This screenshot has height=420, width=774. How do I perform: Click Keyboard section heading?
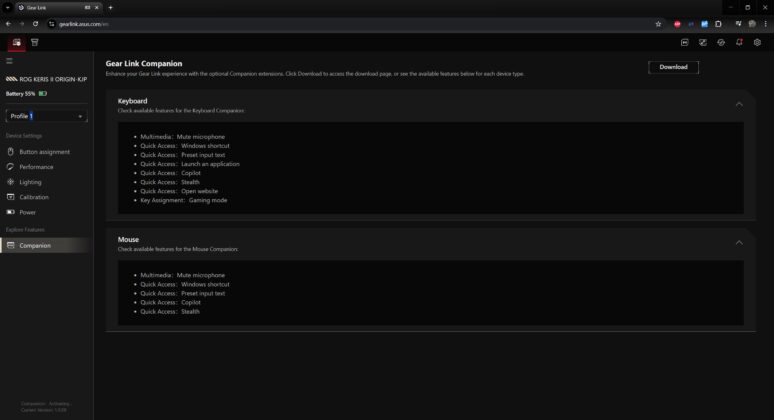tap(132, 101)
